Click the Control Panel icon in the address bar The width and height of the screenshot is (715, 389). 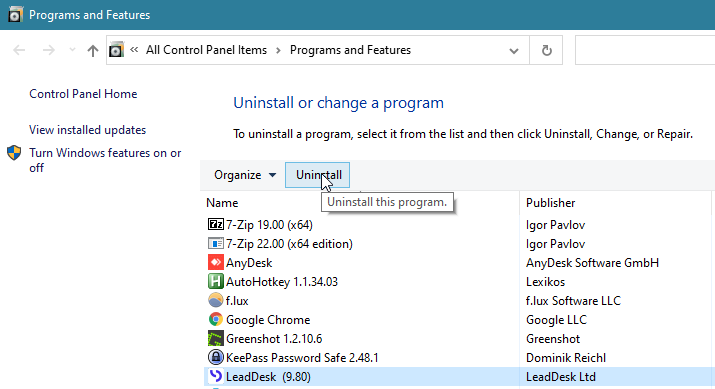coord(116,50)
